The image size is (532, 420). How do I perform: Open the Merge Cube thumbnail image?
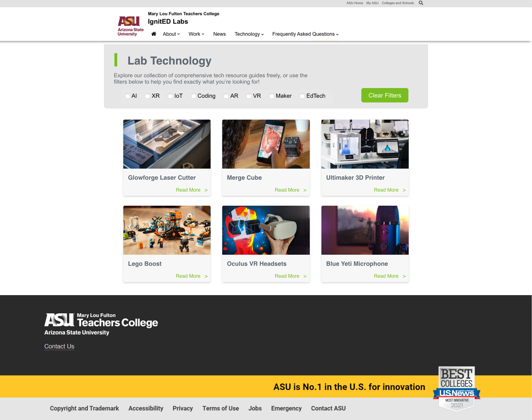[x=266, y=144]
